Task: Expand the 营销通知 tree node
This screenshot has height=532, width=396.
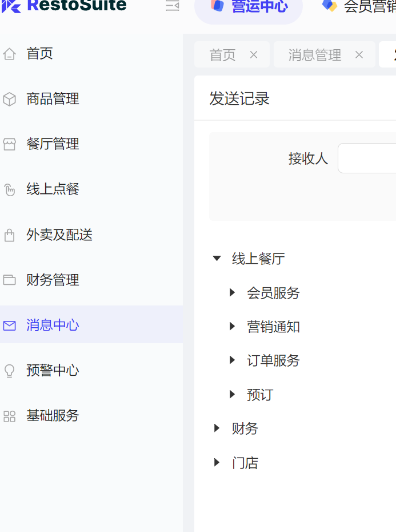Action: click(x=232, y=327)
